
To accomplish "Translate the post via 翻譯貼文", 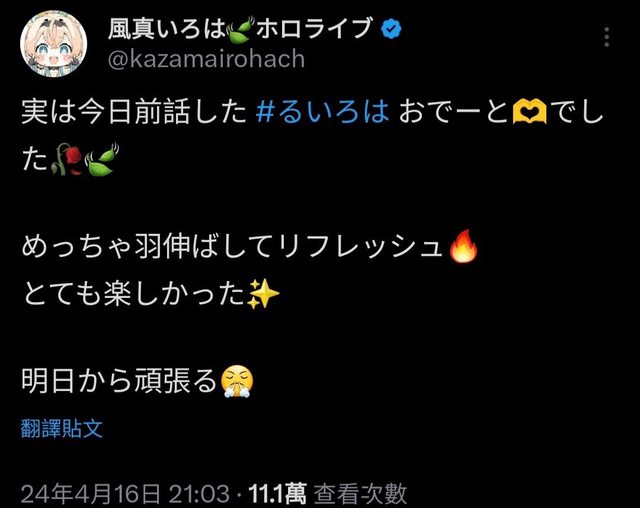I will [x=62, y=428].
